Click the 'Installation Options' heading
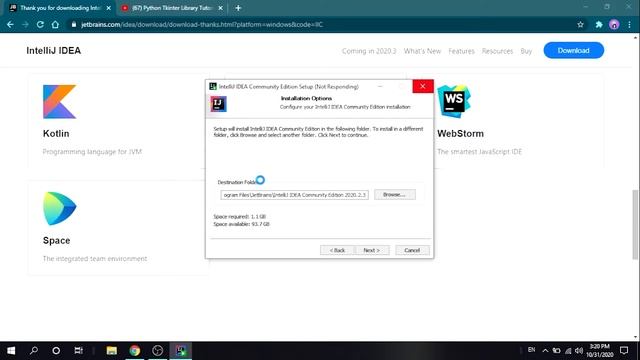The image size is (640, 360). 306,98
